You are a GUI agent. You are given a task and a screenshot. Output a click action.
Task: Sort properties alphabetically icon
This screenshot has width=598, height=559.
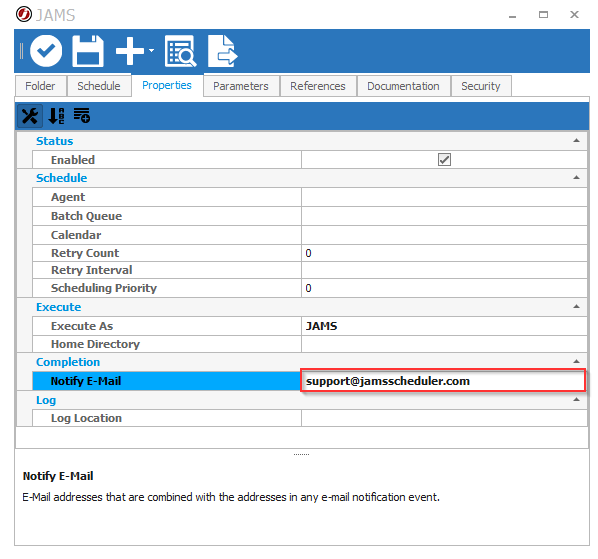pyautogui.click(x=56, y=116)
